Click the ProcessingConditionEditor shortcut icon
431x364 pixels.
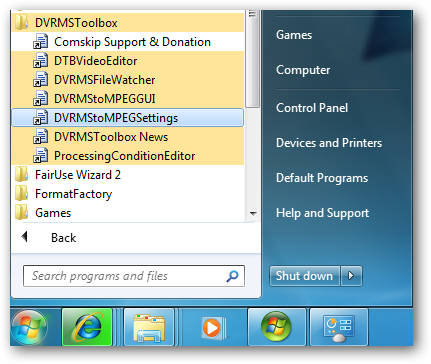tap(41, 156)
